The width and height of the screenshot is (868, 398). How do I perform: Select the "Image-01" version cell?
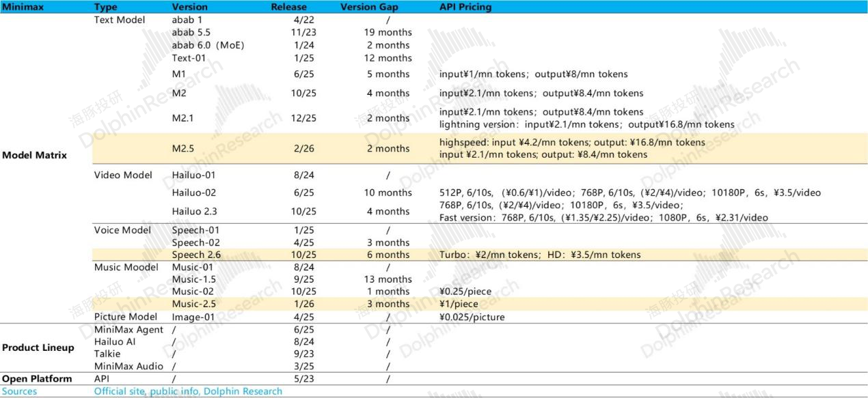(195, 317)
